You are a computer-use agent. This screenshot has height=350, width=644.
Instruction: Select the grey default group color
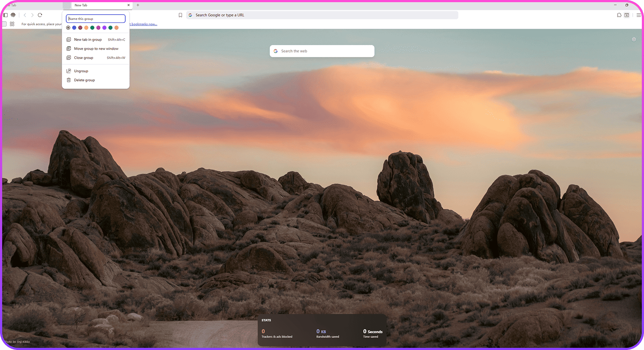click(x=68, y=28)
